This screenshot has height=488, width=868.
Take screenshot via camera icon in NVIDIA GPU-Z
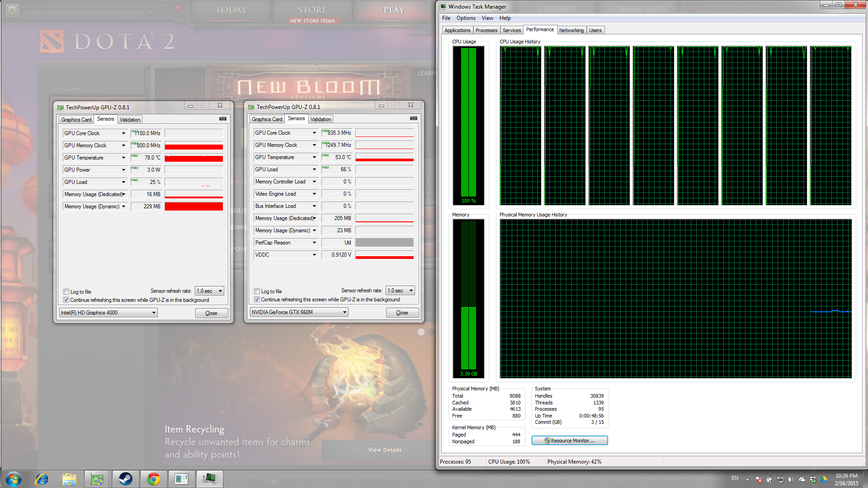tap(414, 118)
